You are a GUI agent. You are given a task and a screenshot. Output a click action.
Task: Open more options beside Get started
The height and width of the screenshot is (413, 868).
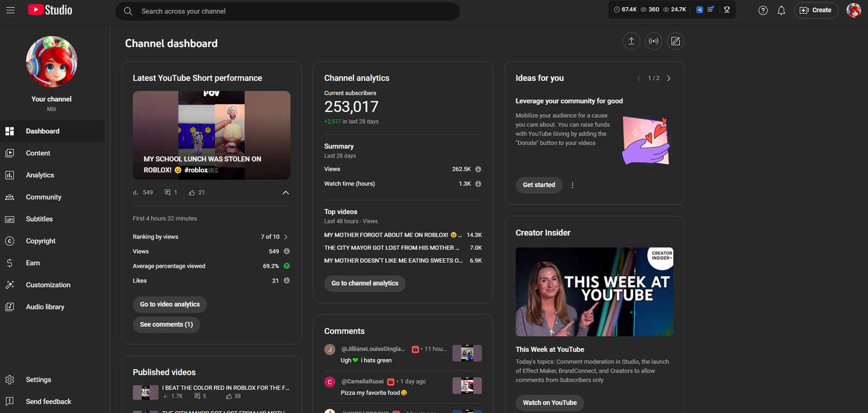point(572,185)
